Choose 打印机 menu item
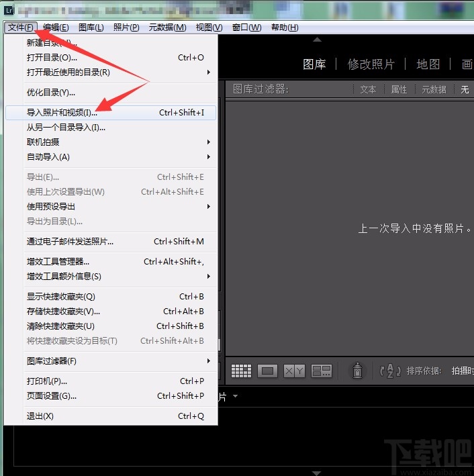 111,381
